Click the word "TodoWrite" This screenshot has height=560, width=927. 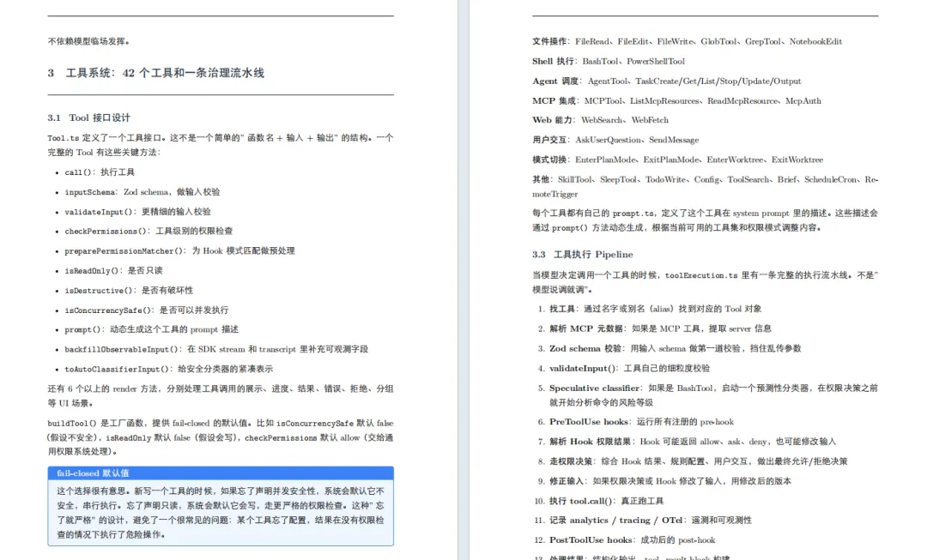click(666, 179)
